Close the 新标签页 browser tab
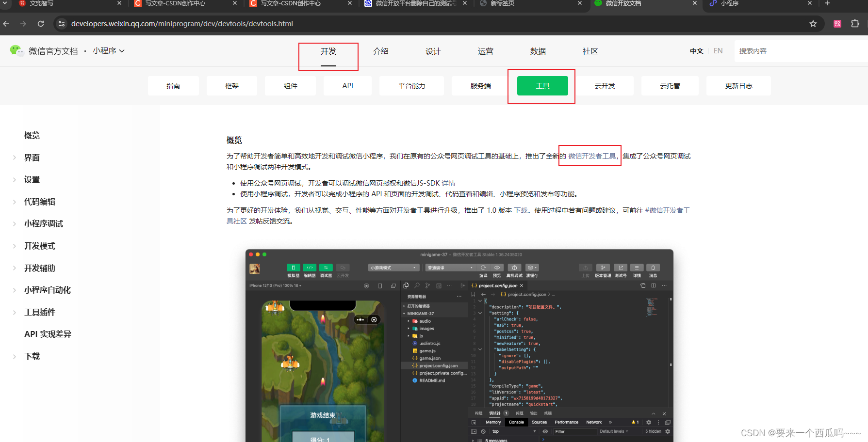This screenshot has height=442, width=868. (580, 3)
